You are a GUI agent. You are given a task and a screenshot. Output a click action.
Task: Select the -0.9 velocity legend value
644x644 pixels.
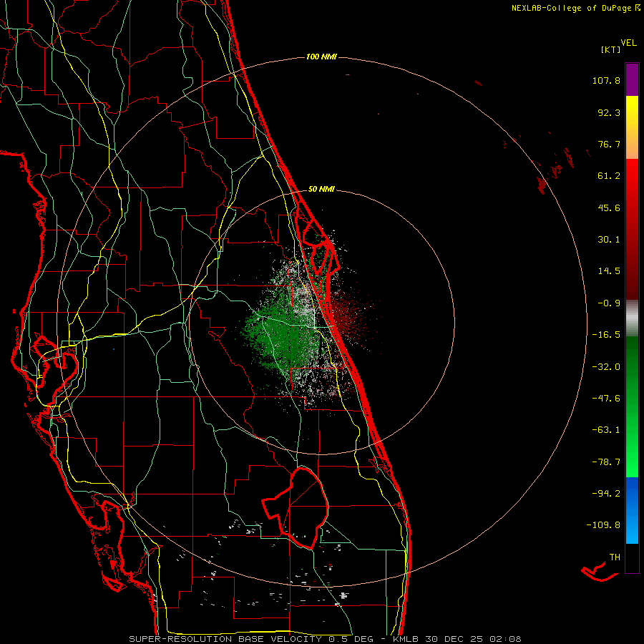609,303
